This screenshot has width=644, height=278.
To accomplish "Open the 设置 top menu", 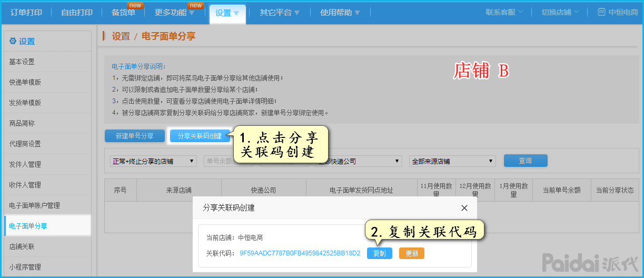I will click(227, 13).
